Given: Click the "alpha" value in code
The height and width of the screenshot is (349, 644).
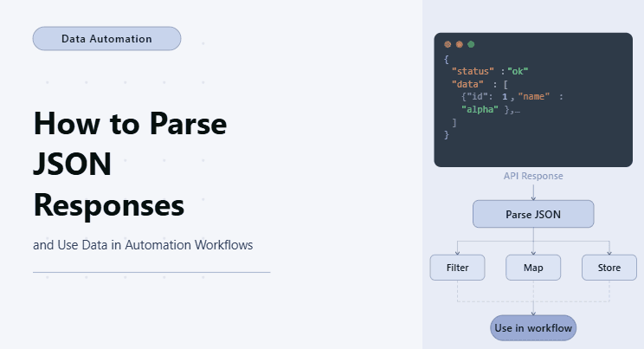Looking at the screenshot, I should 480,109.
